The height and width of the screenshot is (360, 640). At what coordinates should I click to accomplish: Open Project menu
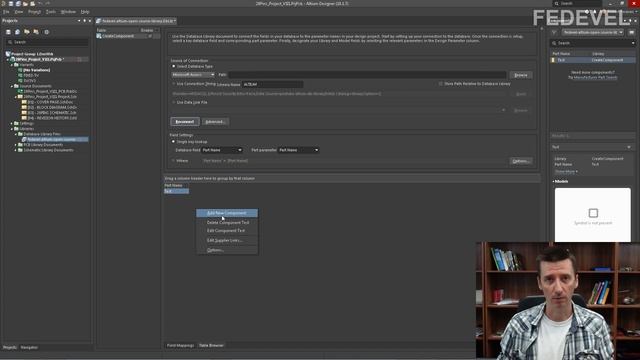pos(34,12)
